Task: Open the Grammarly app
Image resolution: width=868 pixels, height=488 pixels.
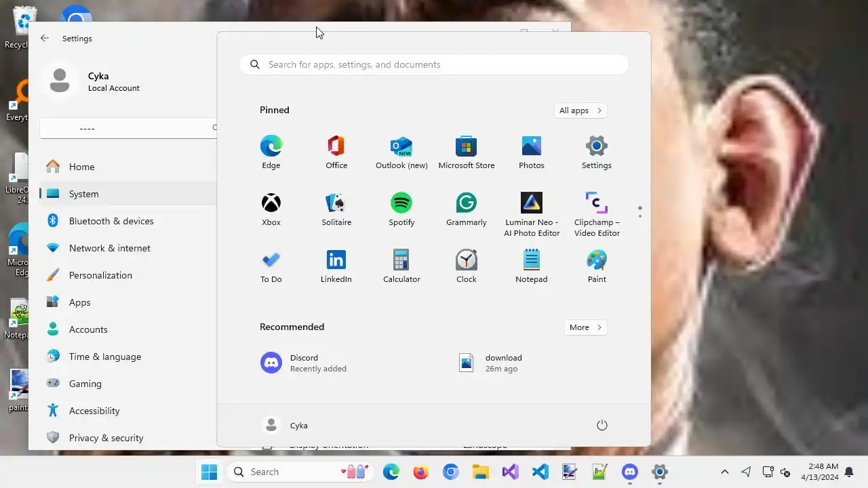Action: (x=467, y=209)
